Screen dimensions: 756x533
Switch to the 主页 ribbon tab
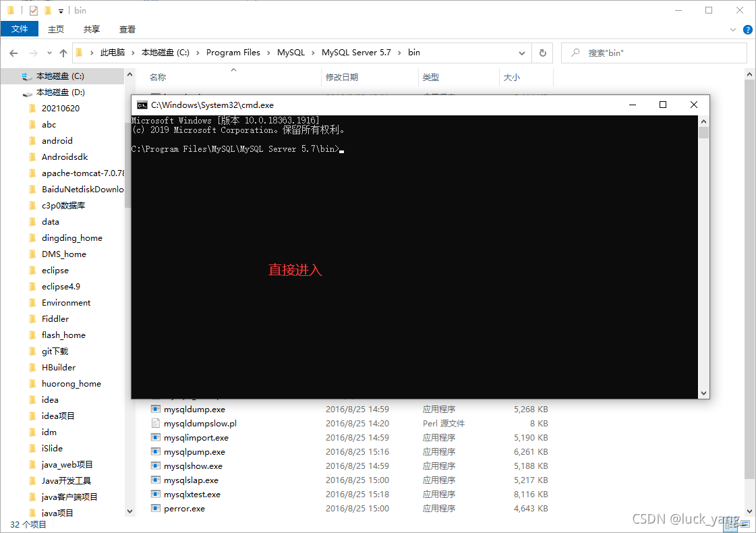56,30
